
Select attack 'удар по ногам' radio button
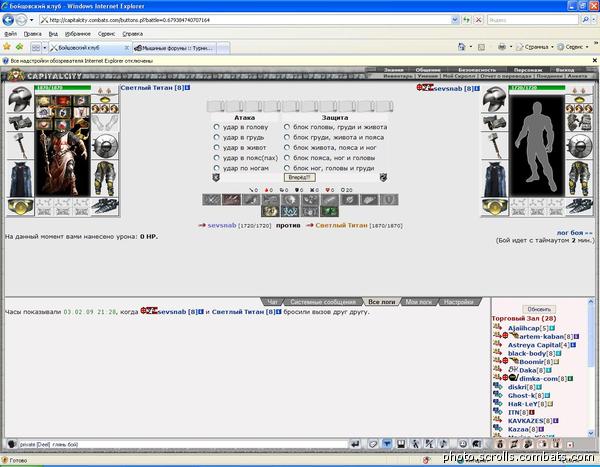coord(217,168)
